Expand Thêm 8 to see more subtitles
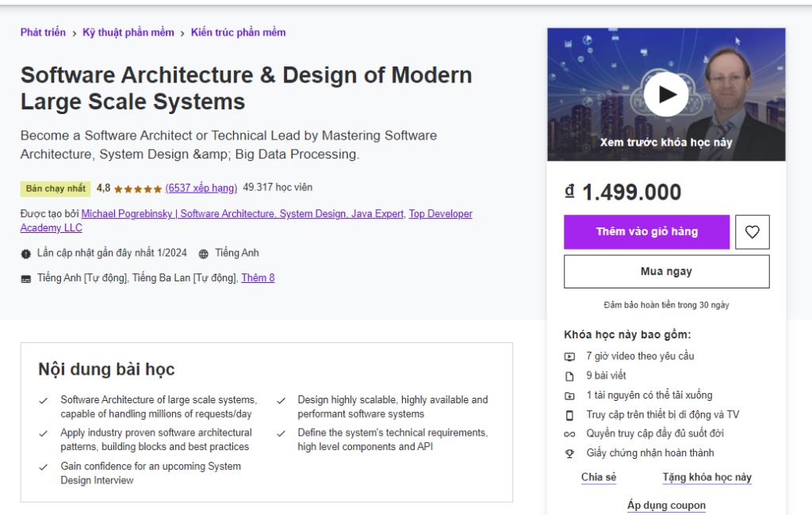 258,278
